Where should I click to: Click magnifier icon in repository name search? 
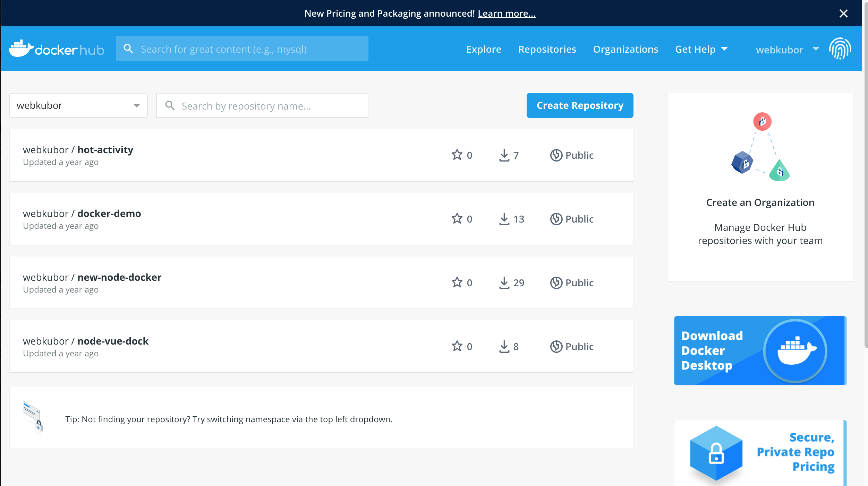(170, 105)
